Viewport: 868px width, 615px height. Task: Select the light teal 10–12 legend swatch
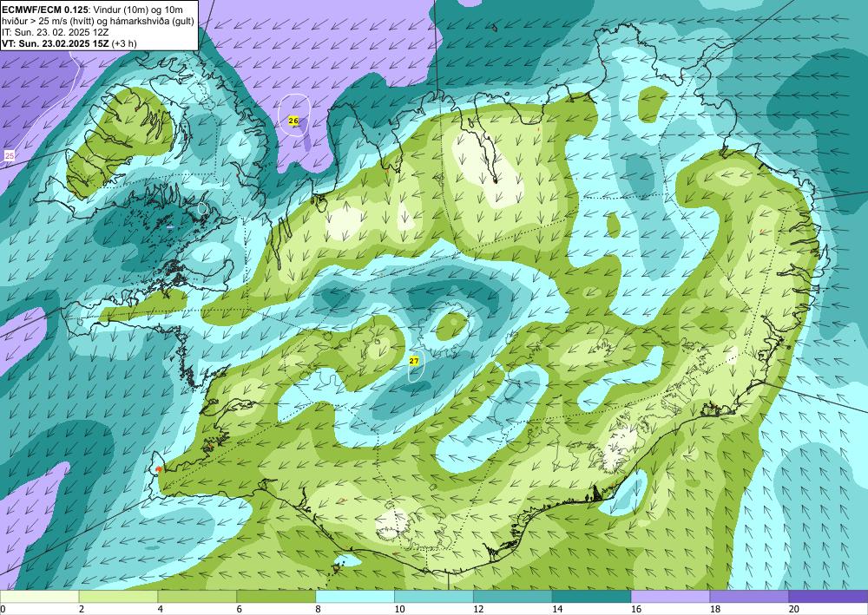tap(434, 596)
